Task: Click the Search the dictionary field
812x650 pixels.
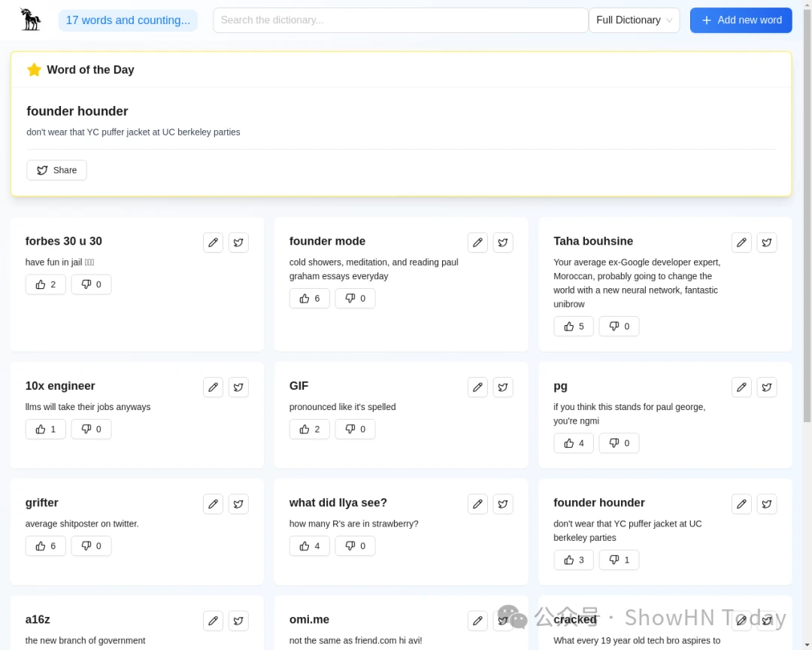Action: [x=400, y=20]
